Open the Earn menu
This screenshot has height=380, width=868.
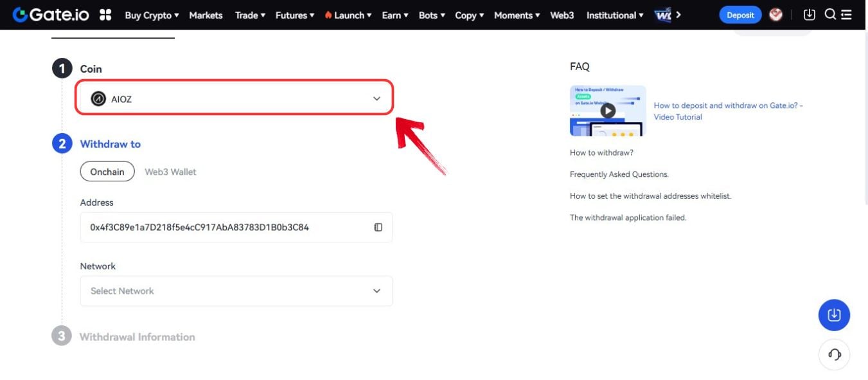[x=394, y=15]
